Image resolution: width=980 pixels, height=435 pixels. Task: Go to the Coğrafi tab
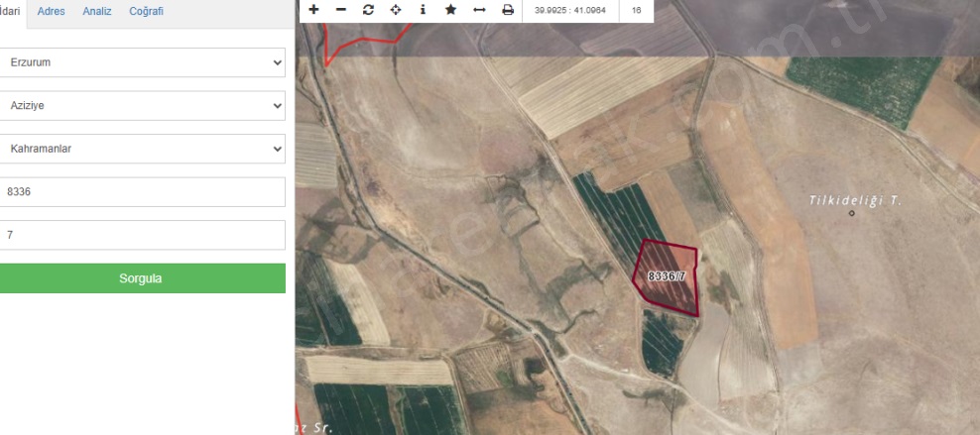point(146,12)
